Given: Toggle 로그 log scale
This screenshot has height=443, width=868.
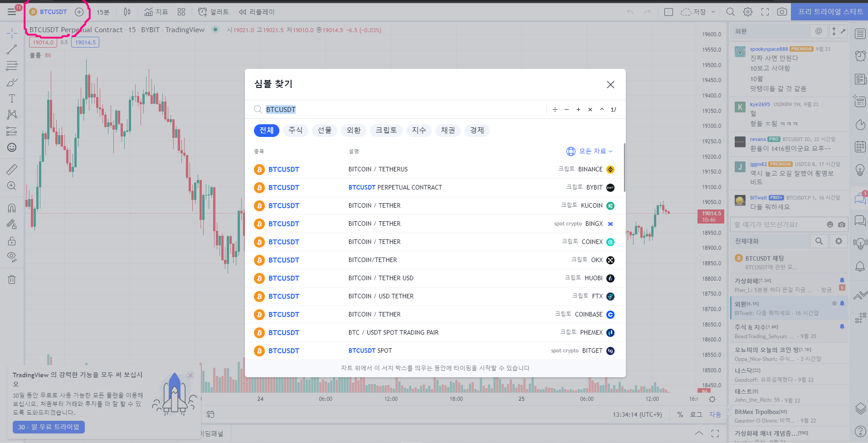Looking at the screenshot, I should point(696,414).
